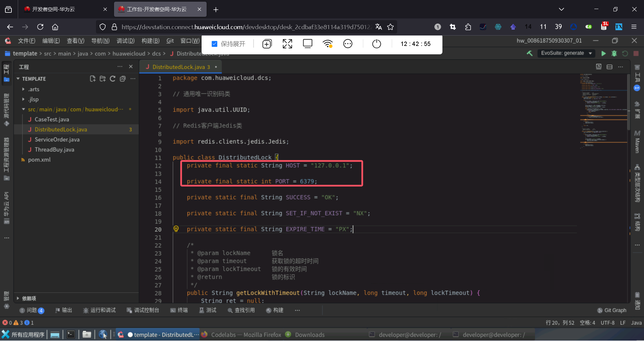This screenshot has height=342, width=644.
Task: Open ServiceOrder.java in file tree
Action: [57, 139]
